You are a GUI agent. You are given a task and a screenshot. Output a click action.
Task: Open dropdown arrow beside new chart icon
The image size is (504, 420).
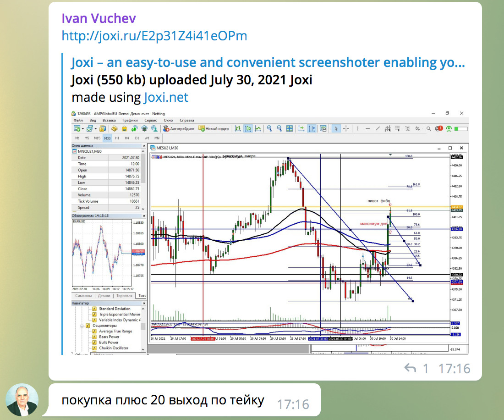83,129
